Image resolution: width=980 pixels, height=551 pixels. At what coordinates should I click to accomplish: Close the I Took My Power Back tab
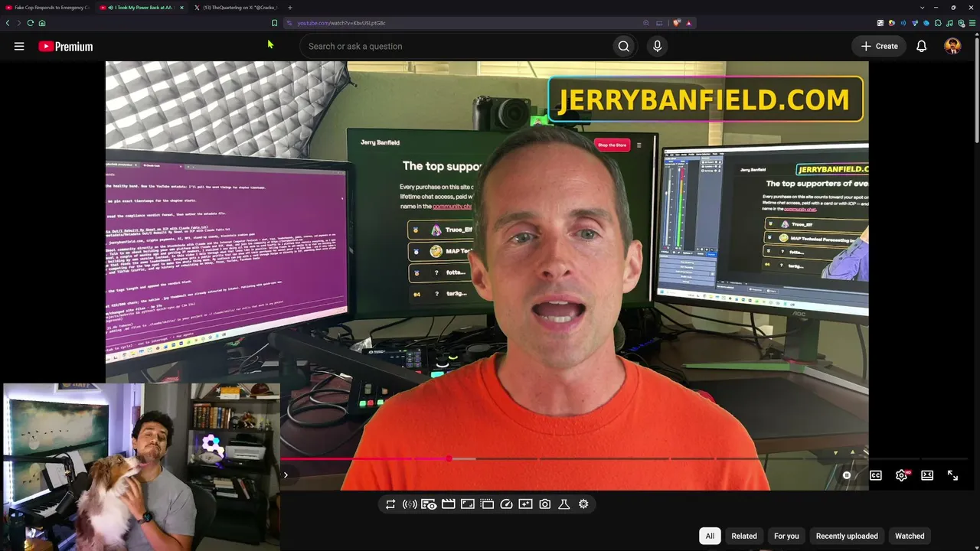point(181,8)
